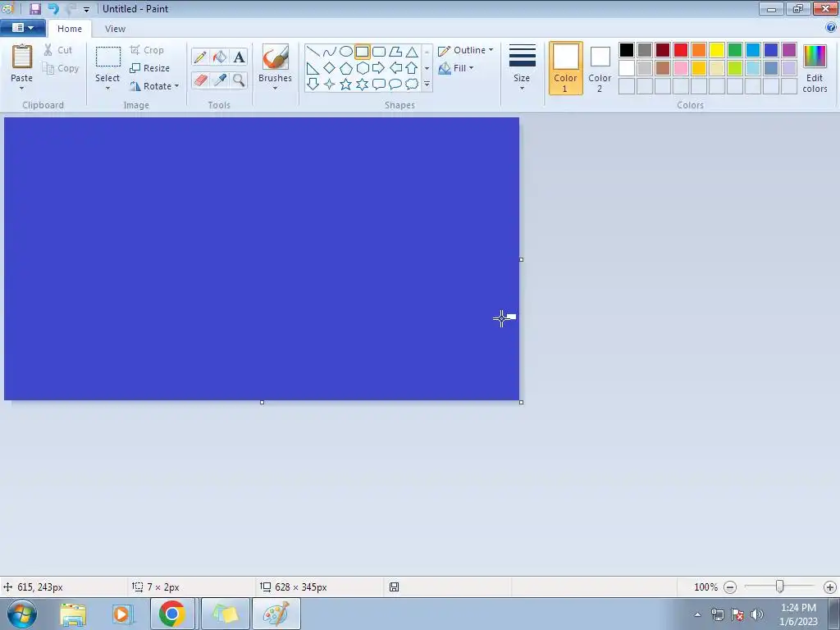The height and width of the screenshot is (630, 840).
Task: Select the Text tool
Action: [x=239, y=57]
